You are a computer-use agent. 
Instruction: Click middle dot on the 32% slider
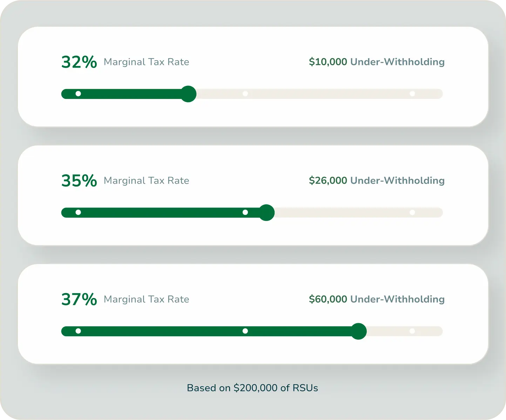[245, 94]
